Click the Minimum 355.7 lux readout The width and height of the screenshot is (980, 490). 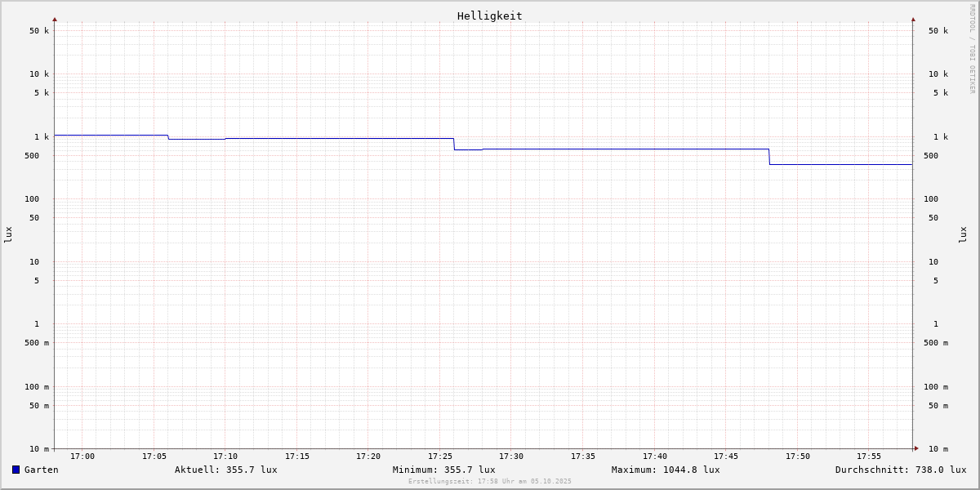tap(443, 470)
